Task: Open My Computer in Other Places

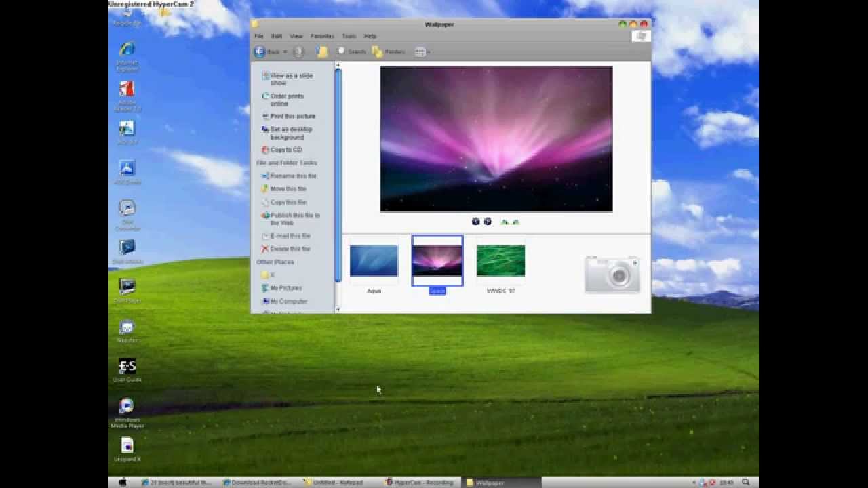Action: point(284,301)
